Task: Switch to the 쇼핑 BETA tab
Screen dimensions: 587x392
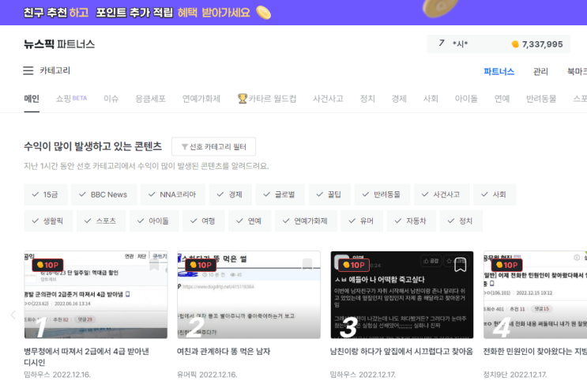Action: [x=71, y=99]
